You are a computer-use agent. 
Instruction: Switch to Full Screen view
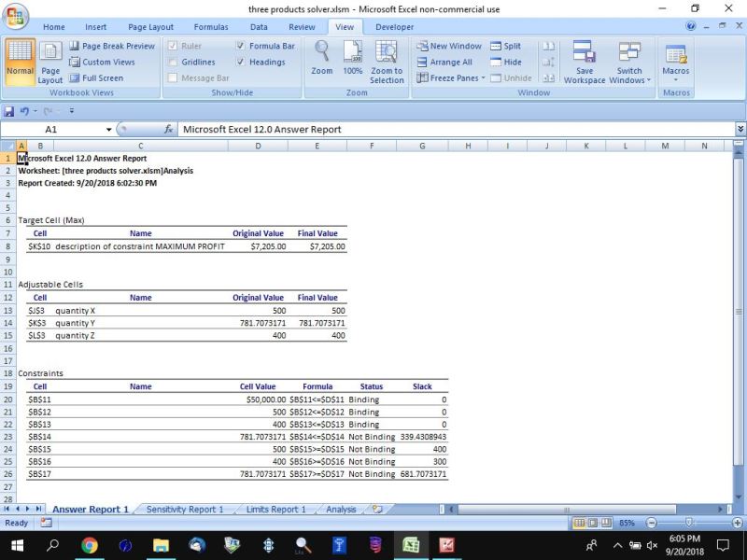pyautogui.click(x=96, y=78)
